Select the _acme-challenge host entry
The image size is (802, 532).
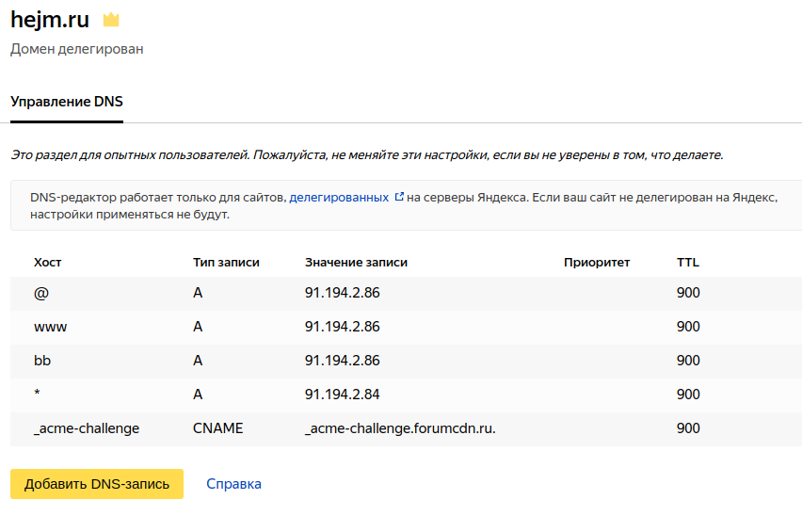pos(87,428)
